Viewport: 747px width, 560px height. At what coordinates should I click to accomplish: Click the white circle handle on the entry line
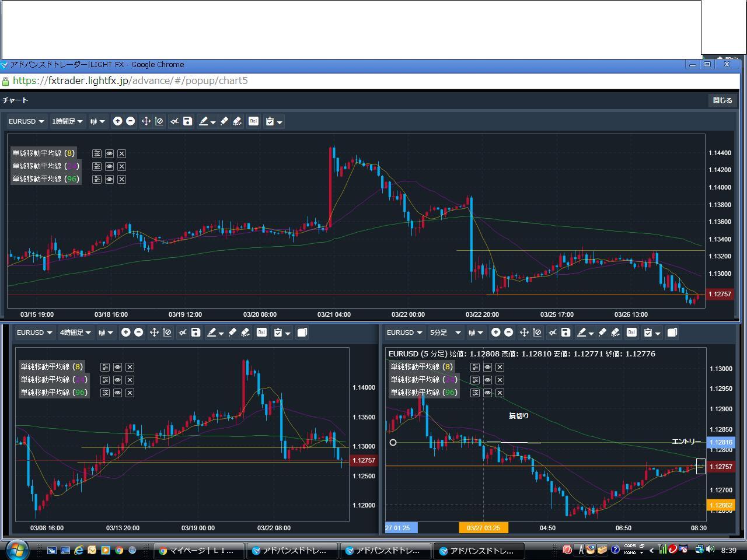(393, 443)
